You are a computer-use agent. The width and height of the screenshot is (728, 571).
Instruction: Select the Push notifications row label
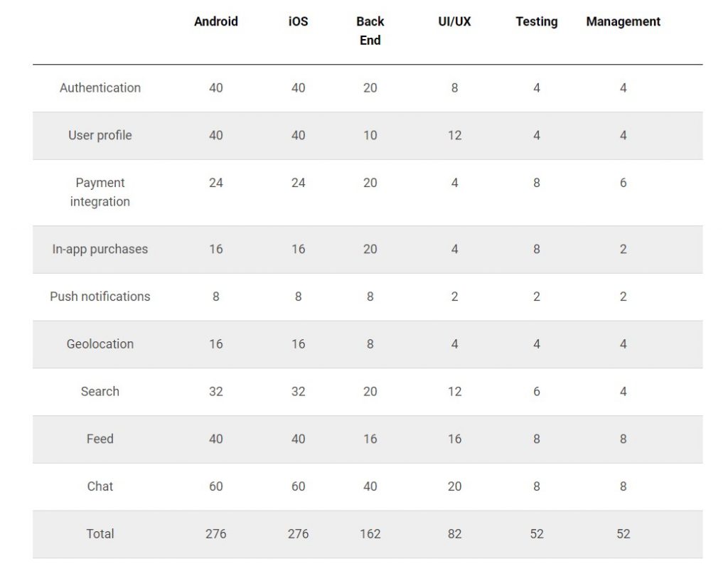point(100,297)
